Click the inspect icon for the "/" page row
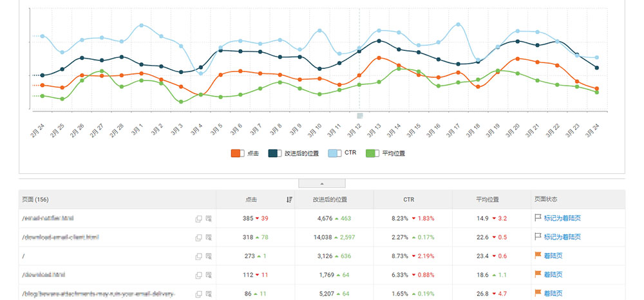Screen dimensions: 644x300 209,256
